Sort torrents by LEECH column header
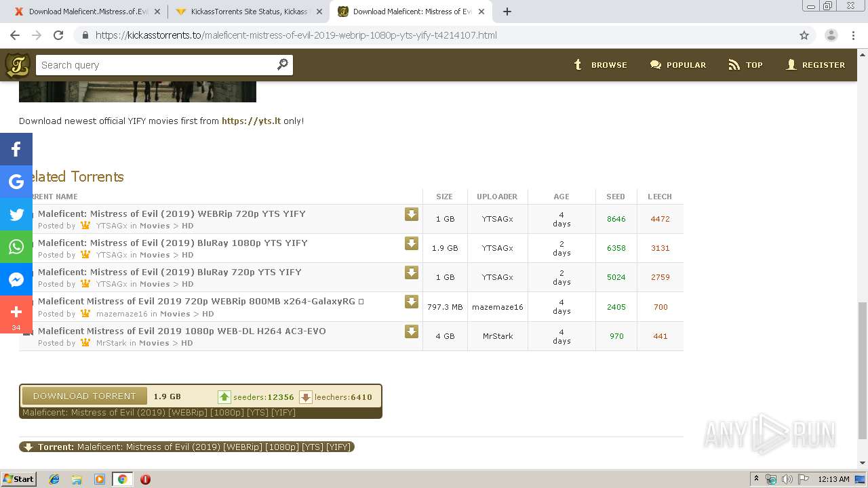 [x=660, y=197]
